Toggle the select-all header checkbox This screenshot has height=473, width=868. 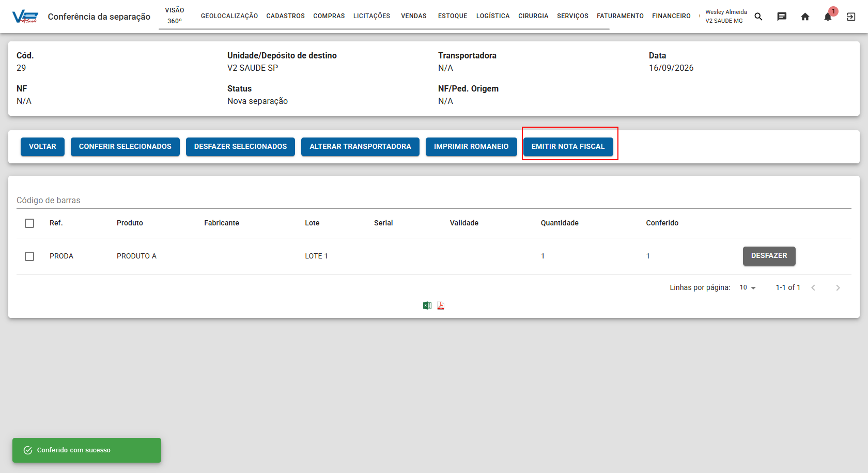[x=29, y=223]
